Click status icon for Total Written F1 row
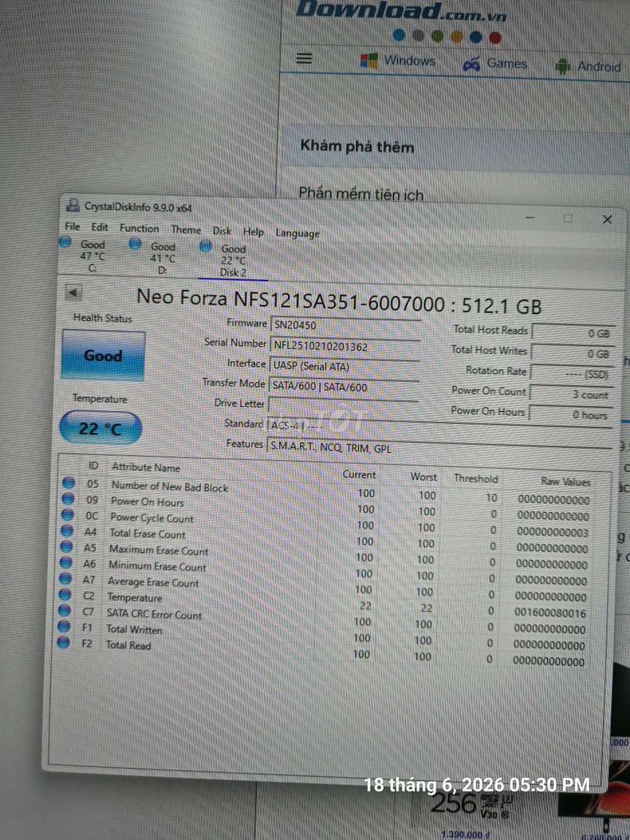Image resolution: width=630 pixels, height=840 pixels. 64,626
